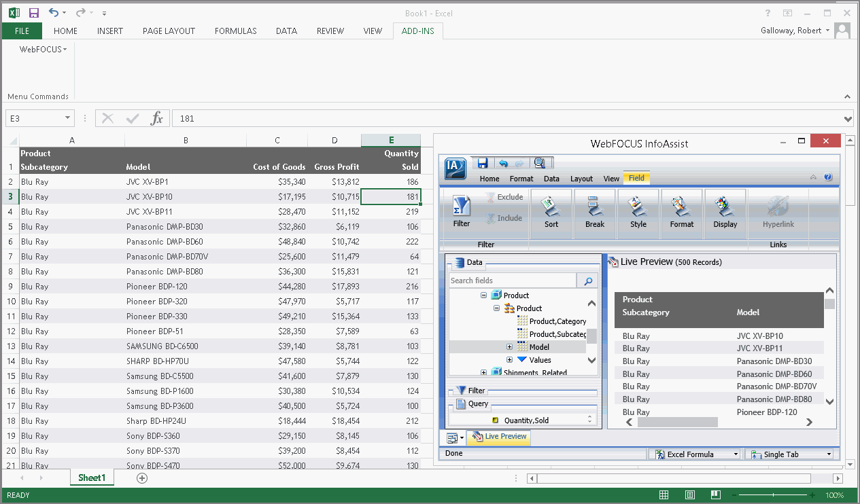The image size is (860, 504).
Task: Click the Display icon in Field ribbon
Action: [725, 206]
